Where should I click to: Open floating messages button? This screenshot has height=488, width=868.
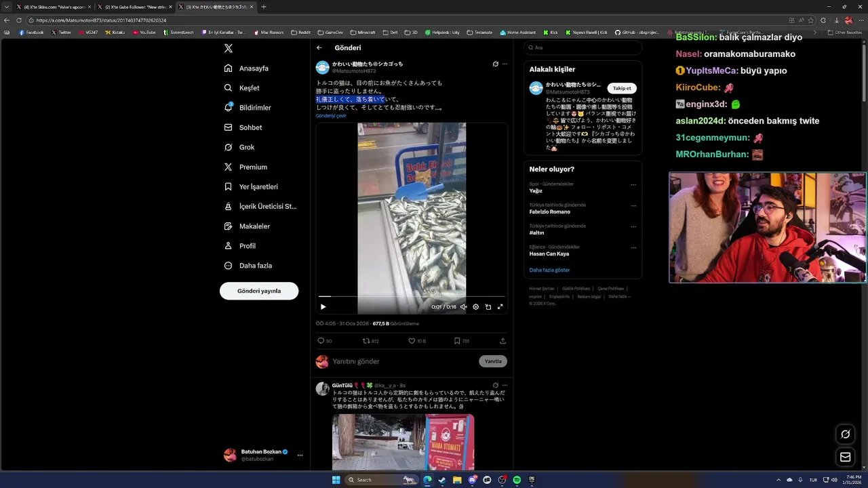846,457
